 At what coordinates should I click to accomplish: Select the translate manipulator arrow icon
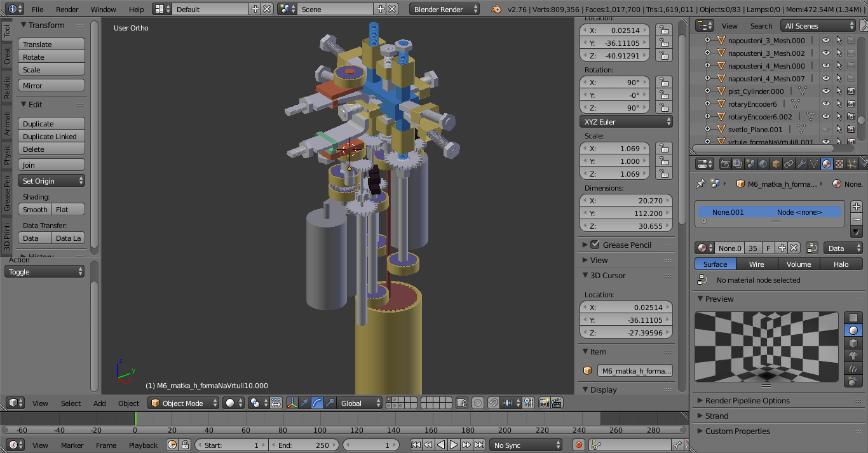tap(304, 403)
